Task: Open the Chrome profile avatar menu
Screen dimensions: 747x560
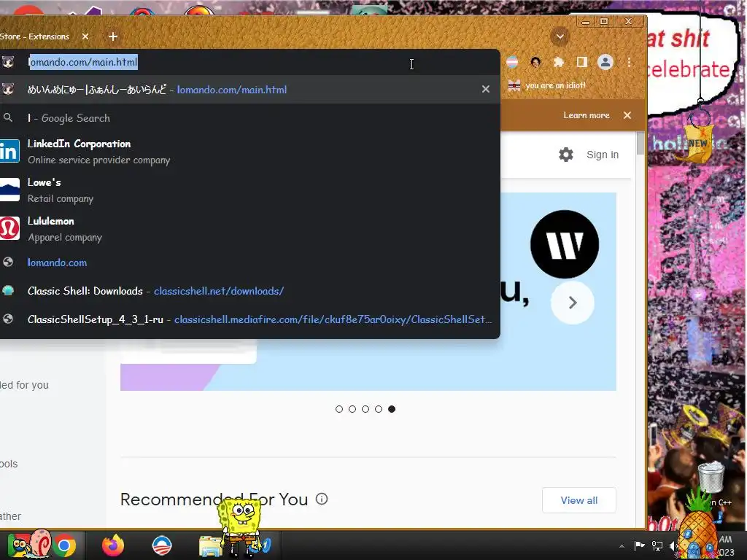Action: click(x=605, y=62)
